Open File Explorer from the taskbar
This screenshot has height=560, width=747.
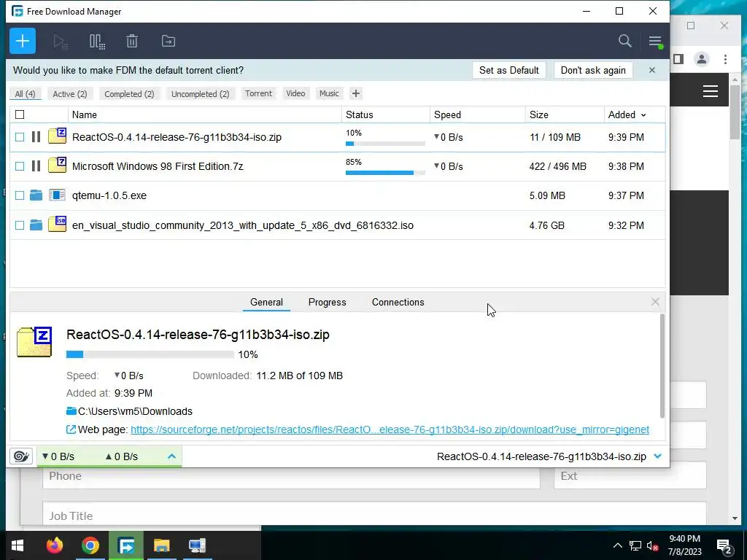[x=161, y=545]
